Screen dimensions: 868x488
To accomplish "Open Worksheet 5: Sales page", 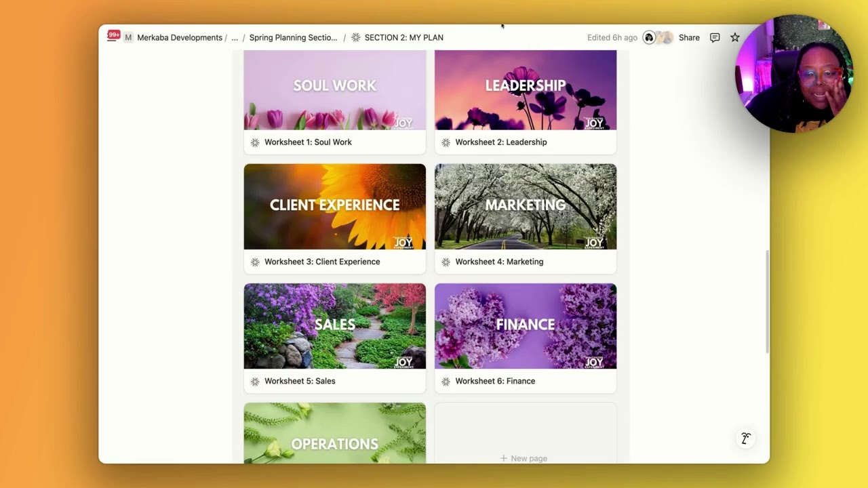I will click(x=300, y=381).
